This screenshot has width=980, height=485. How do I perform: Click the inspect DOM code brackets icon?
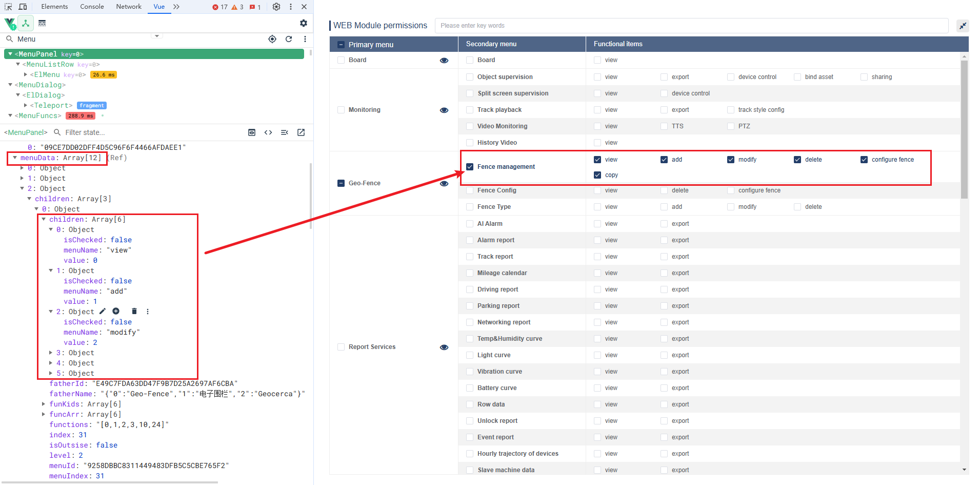point(268,132)
